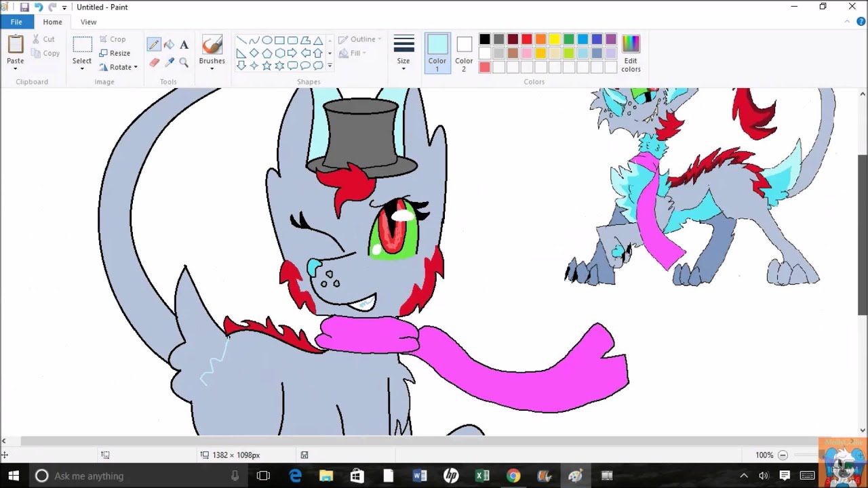The image size is (868, 488).
Task: Open Google Chrome from the taskbar
Action: 513,476
